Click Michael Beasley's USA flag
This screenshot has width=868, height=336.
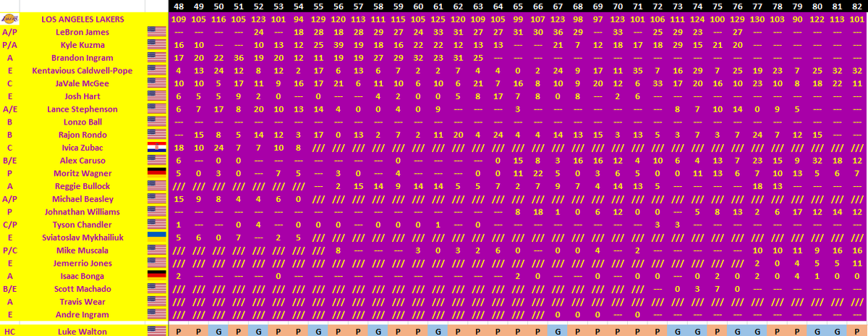(156, 199)
